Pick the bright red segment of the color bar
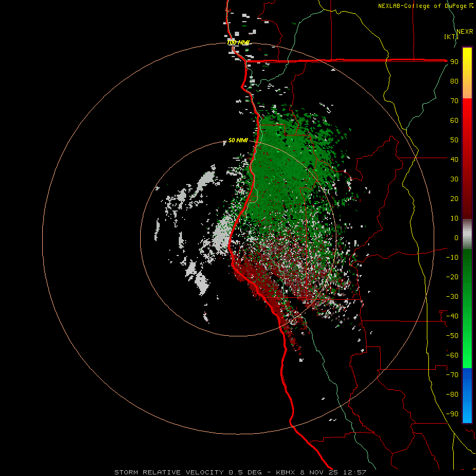The height and width of the screenshot is (476, 476). [x=467, y=112]
